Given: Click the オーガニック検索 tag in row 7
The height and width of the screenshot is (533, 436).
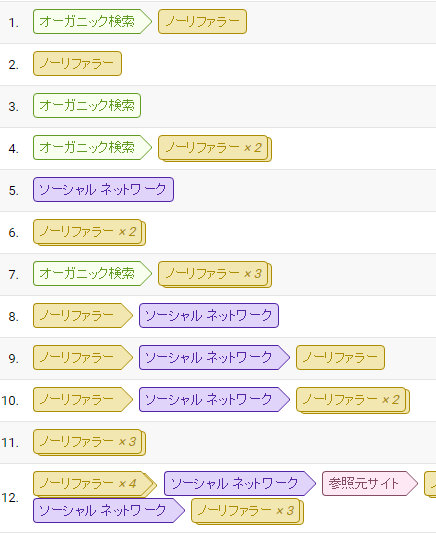Looking at the screenshot, I should click(x=92, y=274).
